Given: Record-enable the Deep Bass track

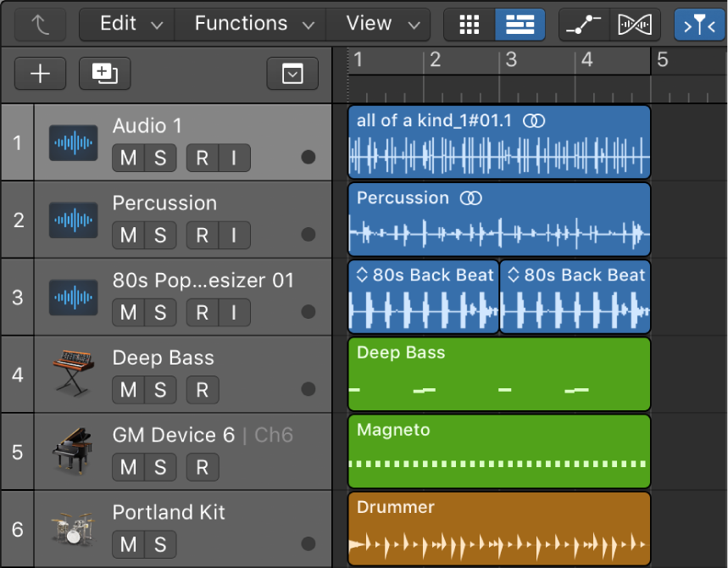Looking at the screenshot, I should click(203, 390).
